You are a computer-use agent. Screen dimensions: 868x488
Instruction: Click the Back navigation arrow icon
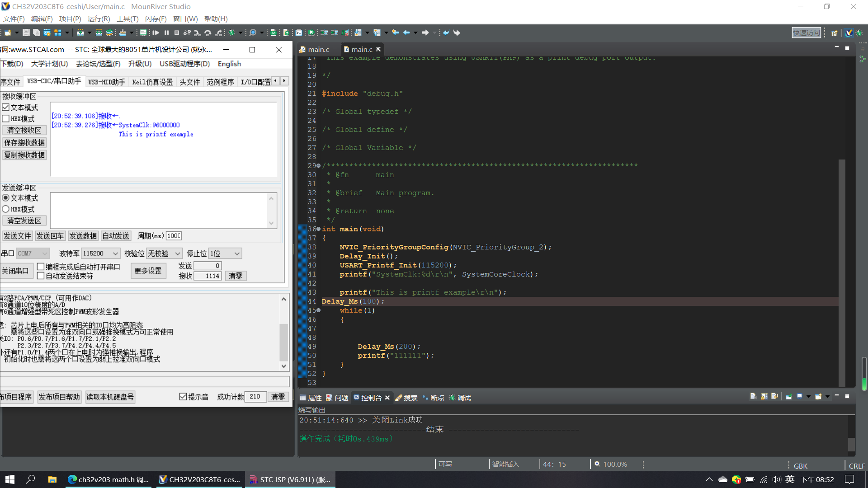(x=406, y=33)
